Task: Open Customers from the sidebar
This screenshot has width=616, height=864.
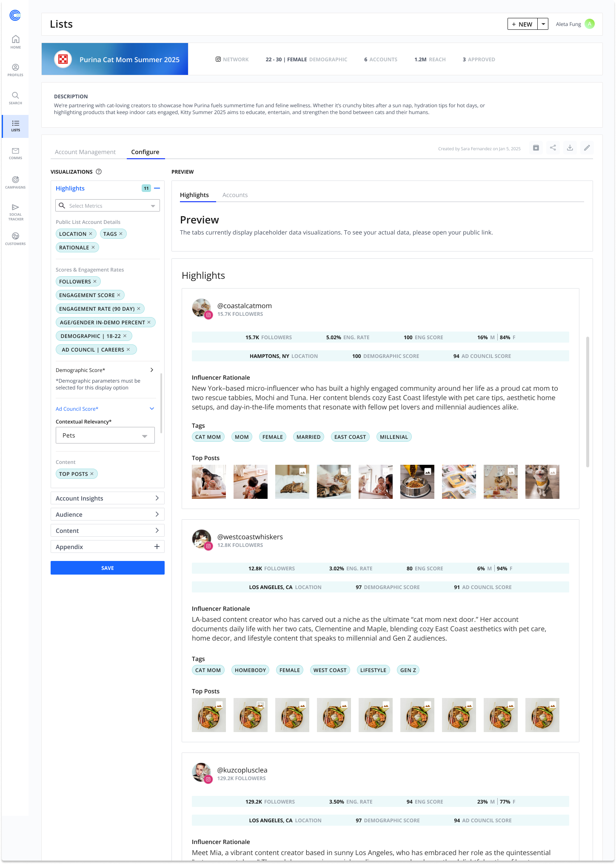Action: coord(15,239)
